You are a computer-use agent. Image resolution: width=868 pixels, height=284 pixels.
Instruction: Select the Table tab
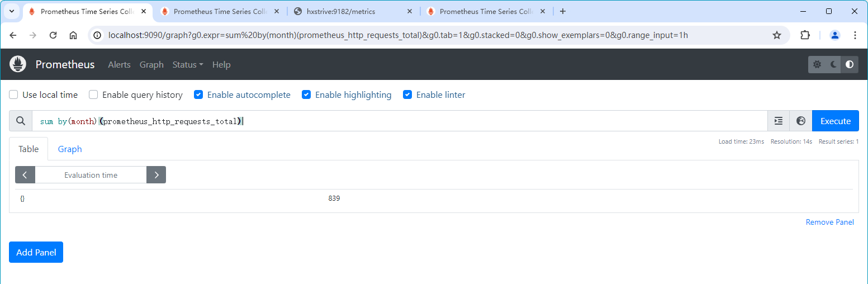29,149
